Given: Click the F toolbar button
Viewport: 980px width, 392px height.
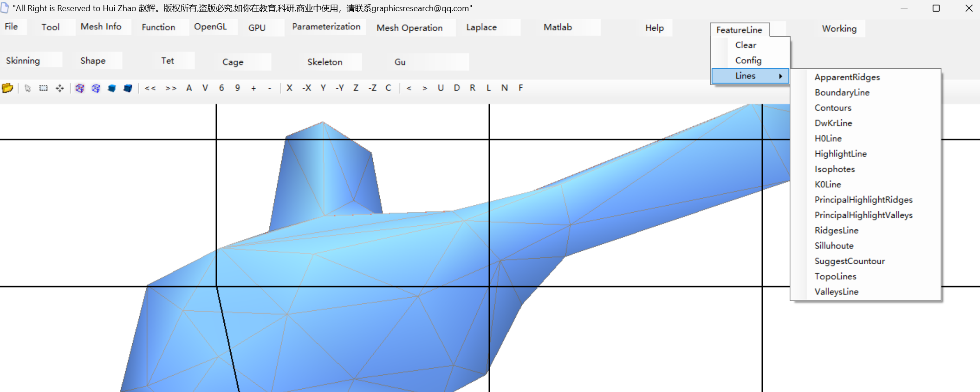Looking at the screenshot, I should pos(521,88).
